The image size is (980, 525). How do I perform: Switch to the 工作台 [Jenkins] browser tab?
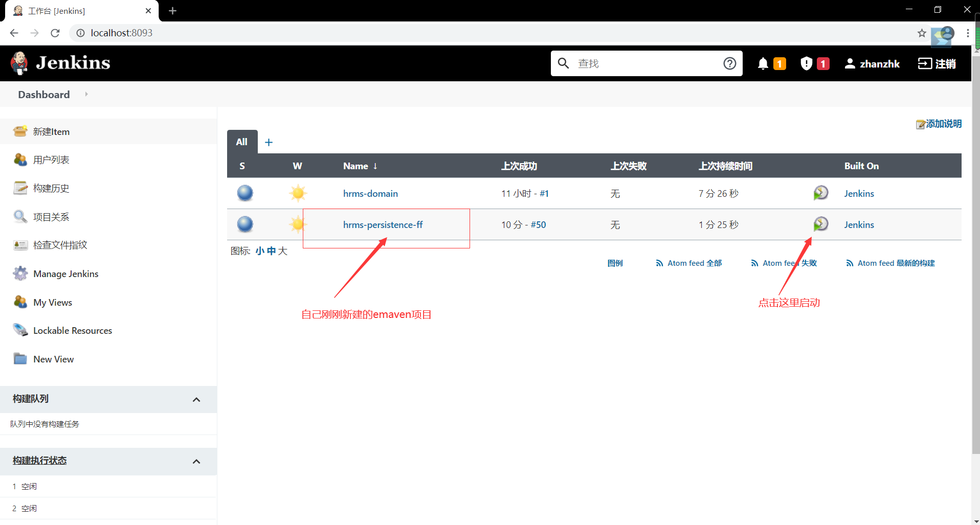[x=82, y=11]
